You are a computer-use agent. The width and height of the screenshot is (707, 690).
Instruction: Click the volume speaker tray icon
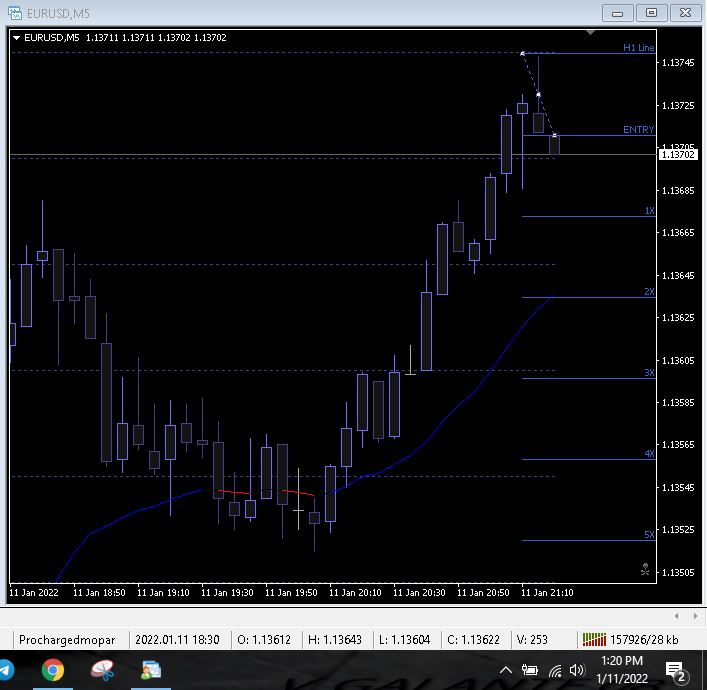(x=577, y=671)
